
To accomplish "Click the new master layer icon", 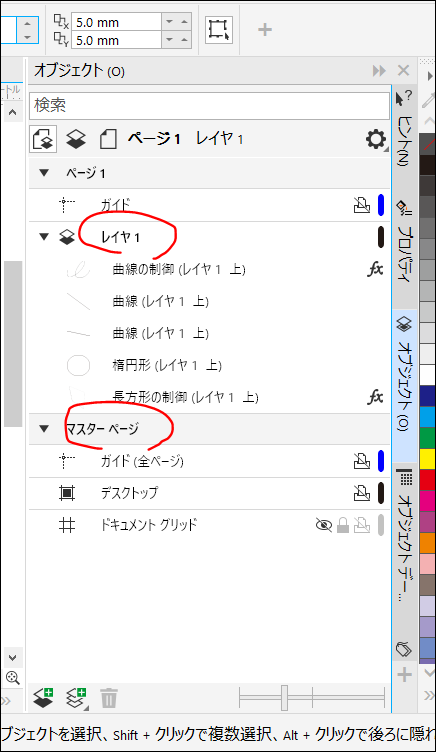I will (x=77, y=698).
